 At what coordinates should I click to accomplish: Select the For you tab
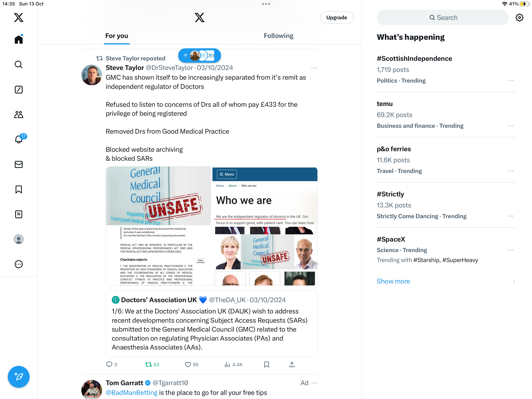click(x=117, y=36)
